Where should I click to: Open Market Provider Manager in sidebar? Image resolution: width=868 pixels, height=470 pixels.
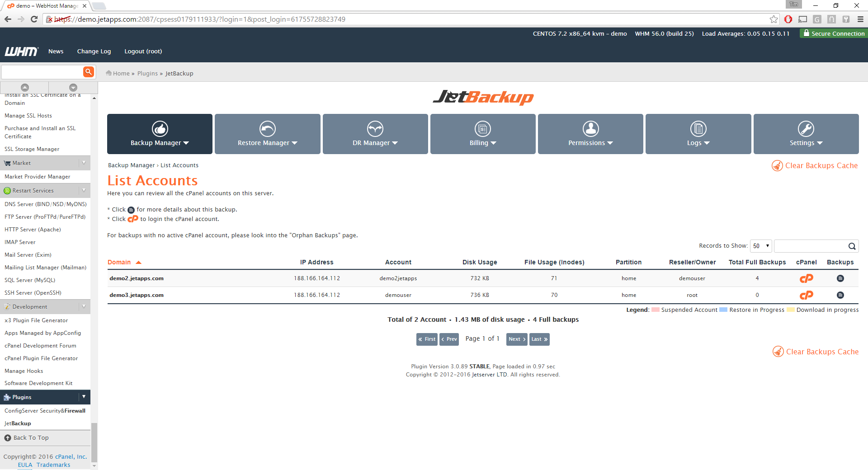[x=38, y=176]
